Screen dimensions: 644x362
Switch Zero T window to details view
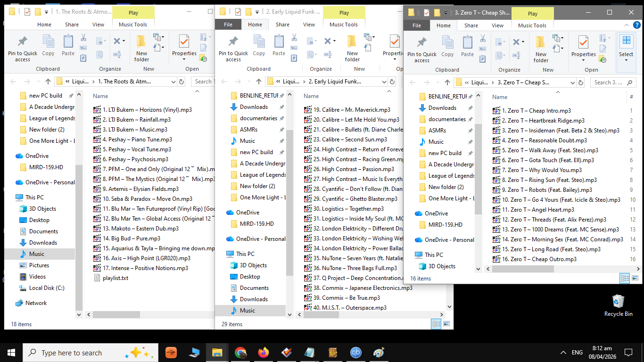point(625,278)
